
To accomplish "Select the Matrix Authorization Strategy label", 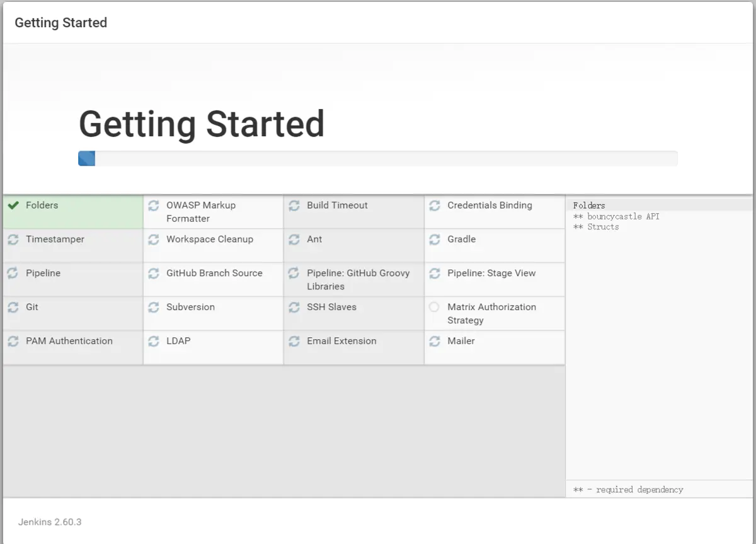I will [491, 313].
